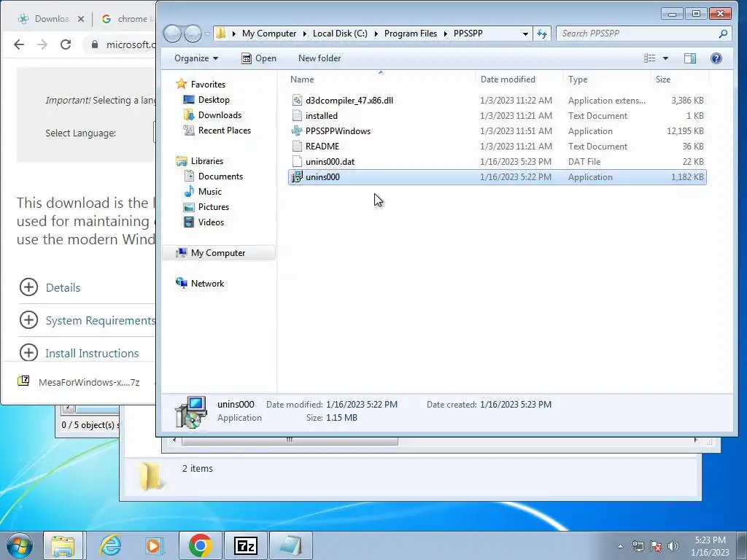Open Explorer Help question-mark icon
The image size is (747, 560).
tap(716, 58)
